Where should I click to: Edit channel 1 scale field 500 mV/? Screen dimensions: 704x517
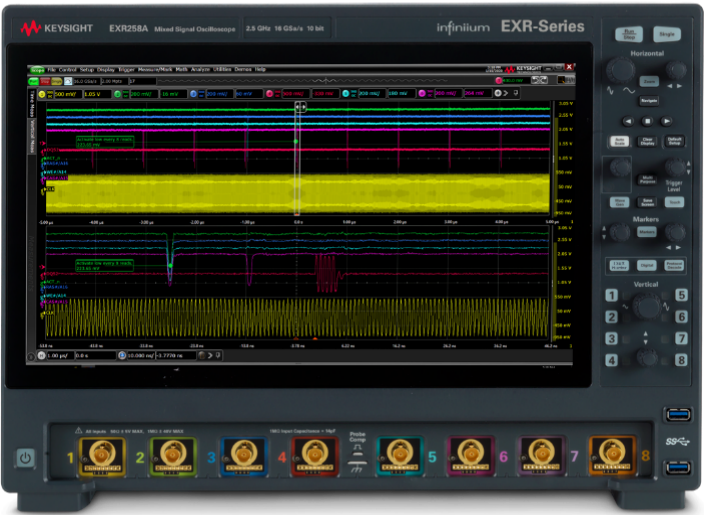68,94
